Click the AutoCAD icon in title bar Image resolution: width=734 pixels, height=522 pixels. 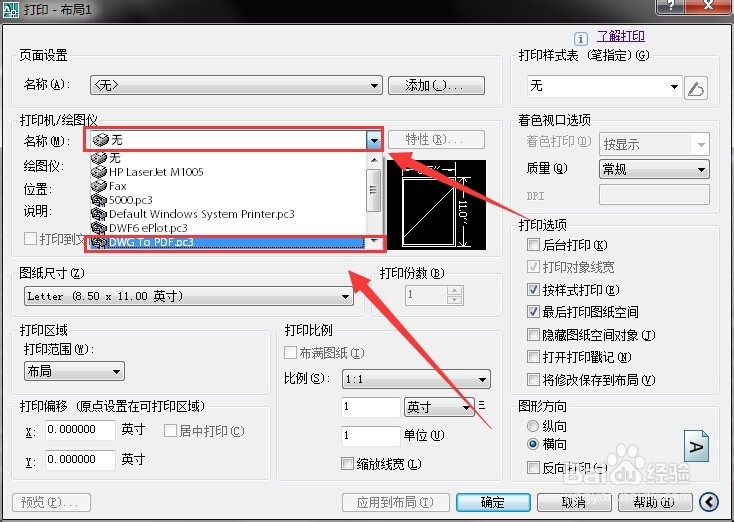tap(11, 9)
